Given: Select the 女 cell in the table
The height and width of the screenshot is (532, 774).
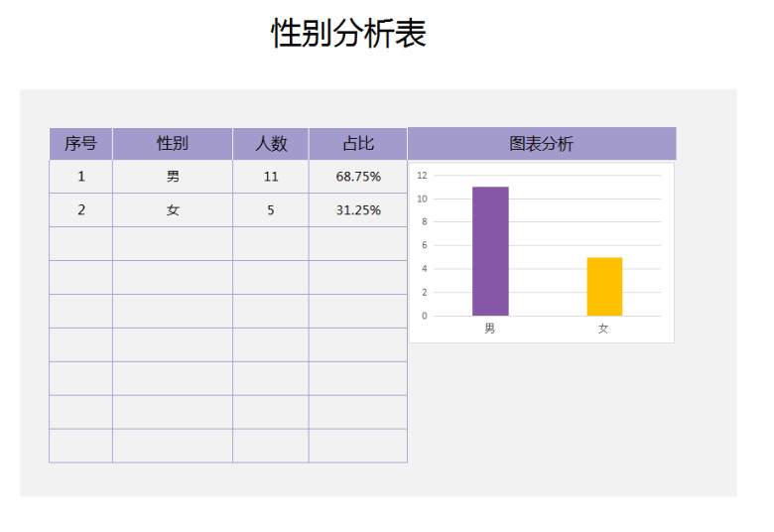Looking at the screenshot, I should click(x=173, y=210).
